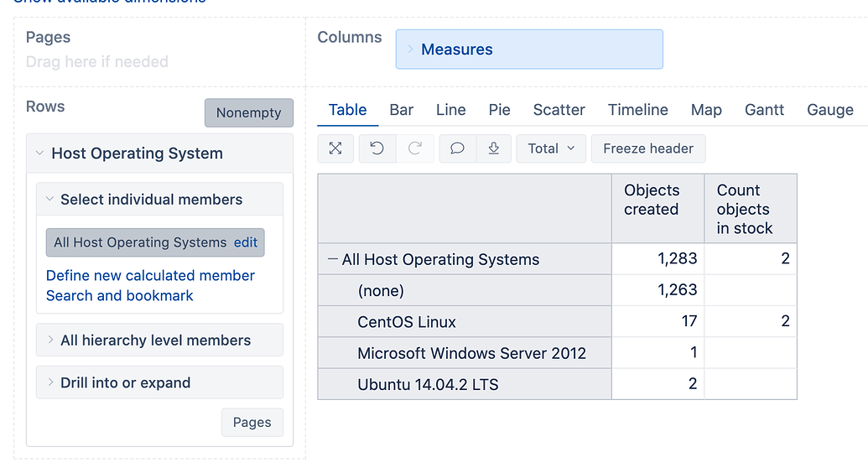
Task: Open the Total dropdown
Action: point(551,148)
